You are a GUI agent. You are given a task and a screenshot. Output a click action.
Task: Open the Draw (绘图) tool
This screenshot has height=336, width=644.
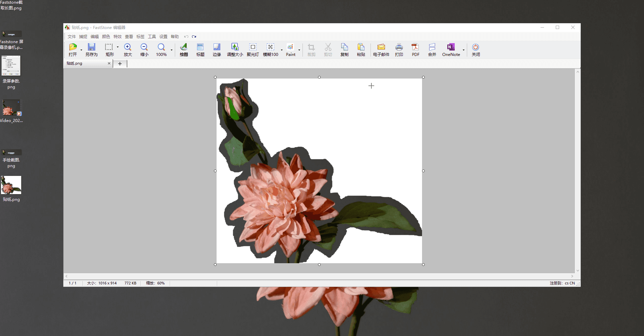(x=184, y=50)
